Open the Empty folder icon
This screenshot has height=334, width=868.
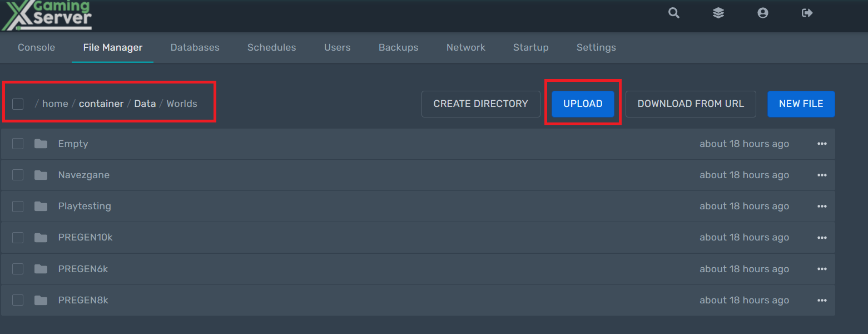point(41,144)
